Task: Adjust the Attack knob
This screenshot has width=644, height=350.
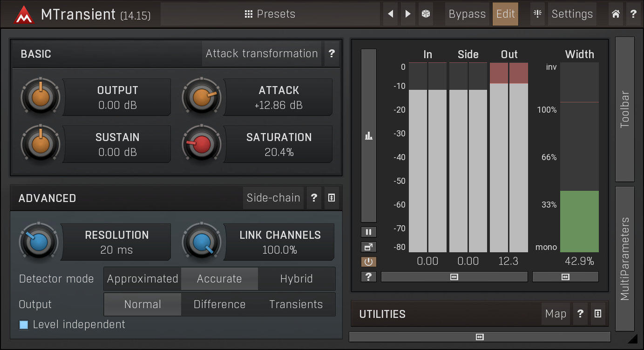Action: coord(202,97)
